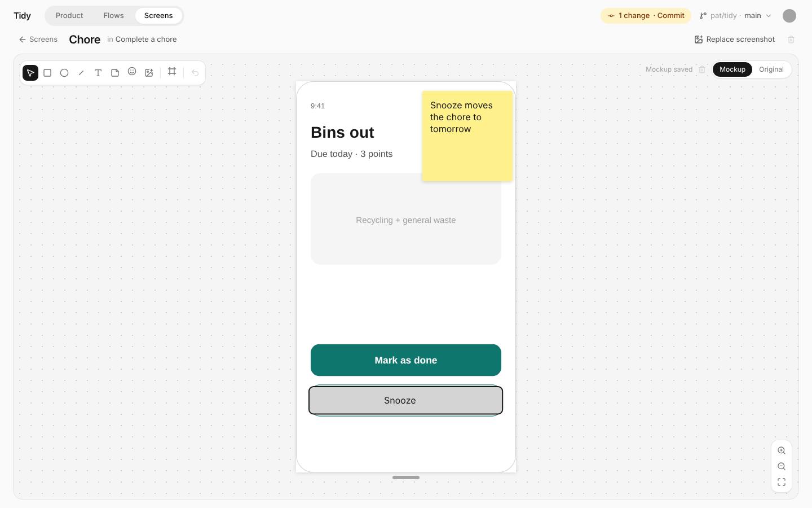Open the Complete a chore flow link
Screen dimensions: 812x508
pyautogui.click(x=146, y=40)
